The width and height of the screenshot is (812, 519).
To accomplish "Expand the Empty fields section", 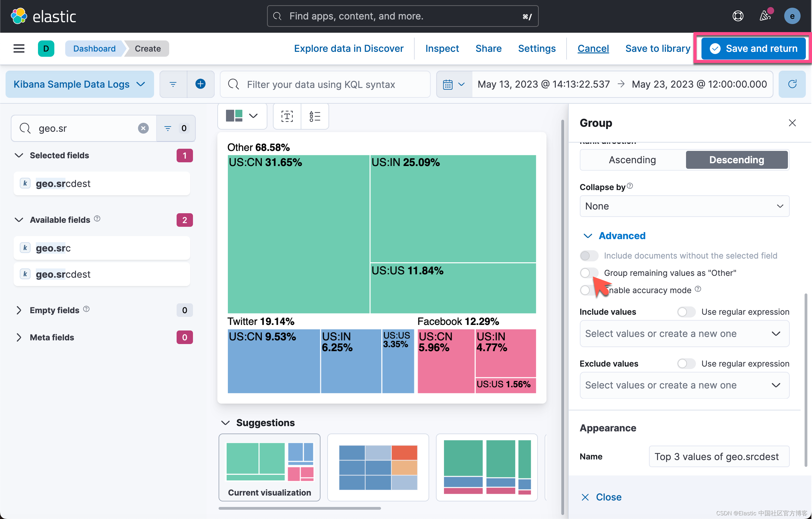I will click(19, 310).
